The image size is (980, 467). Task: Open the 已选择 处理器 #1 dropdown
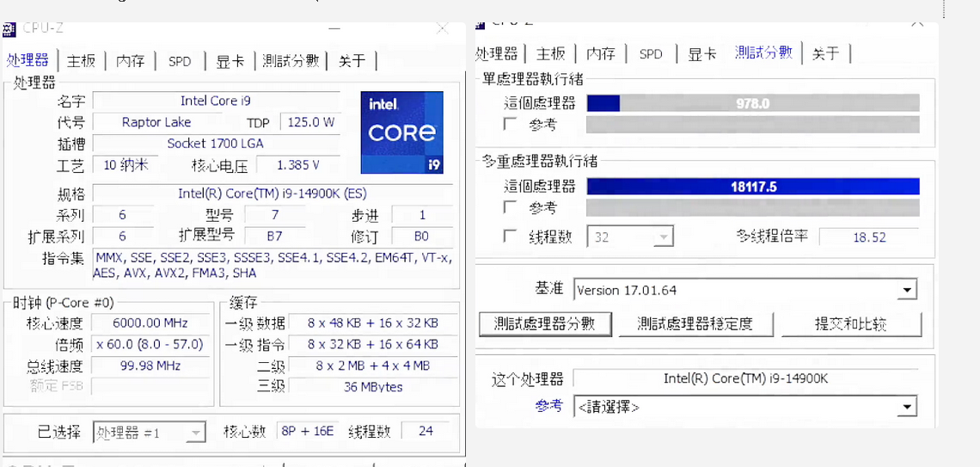pyautogui.click(x=195, y=433)
